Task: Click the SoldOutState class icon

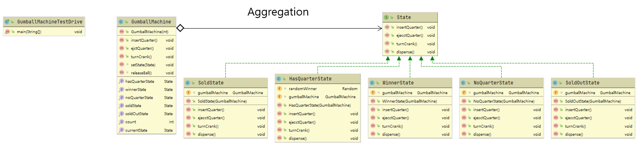Action: point(555,82)
